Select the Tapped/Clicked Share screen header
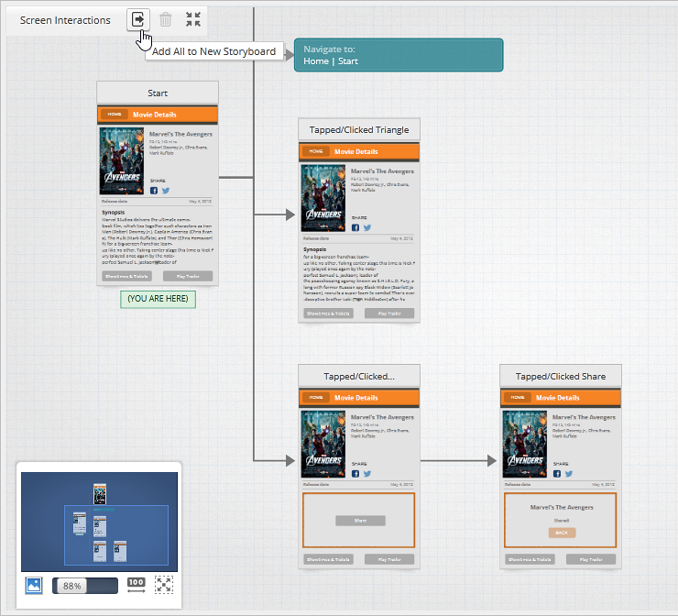This screenshot has height=616, width=678. [561, 377]
